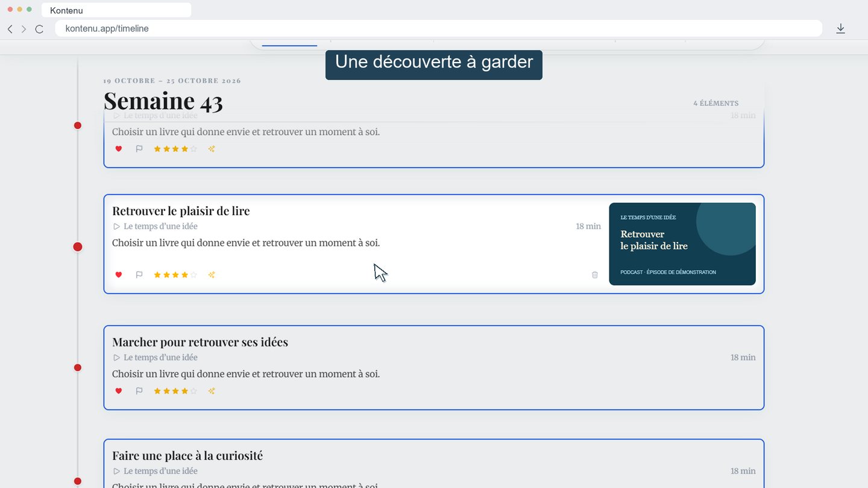Rate Retrouver le plaisir de lire one star
Viewport: 868px width, 488px height.
(157, 275)
